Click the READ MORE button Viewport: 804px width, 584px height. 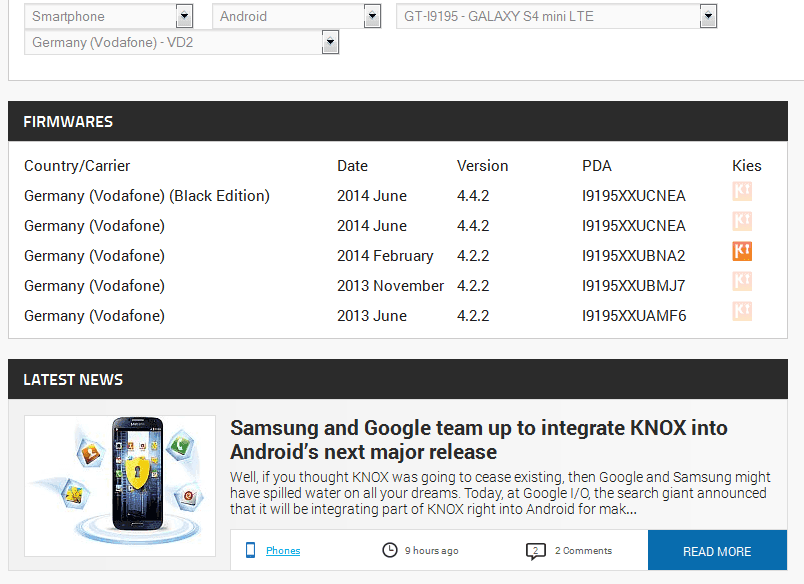717,550
